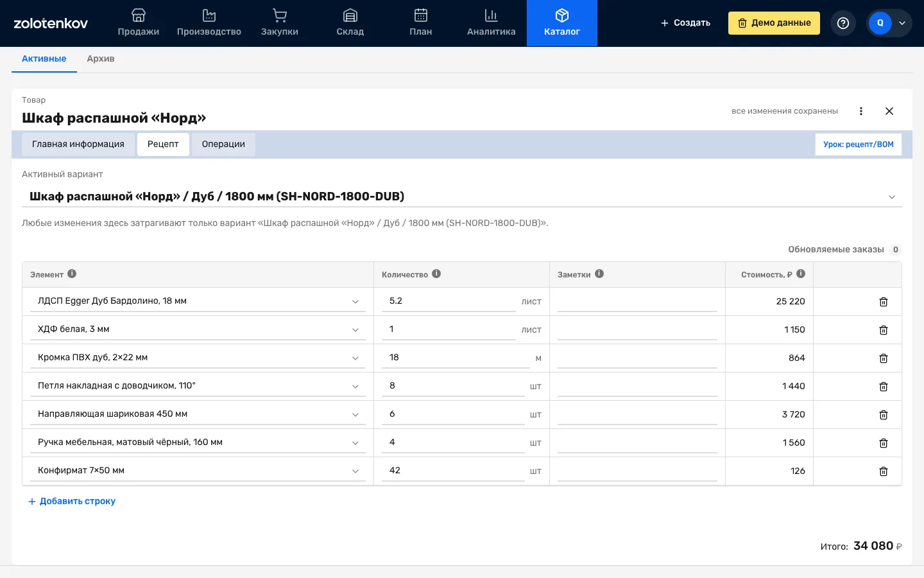Remove the Кромка ПВХ дуб row
The width and height of the screenshot is (924, 578).
pos(884,358)
